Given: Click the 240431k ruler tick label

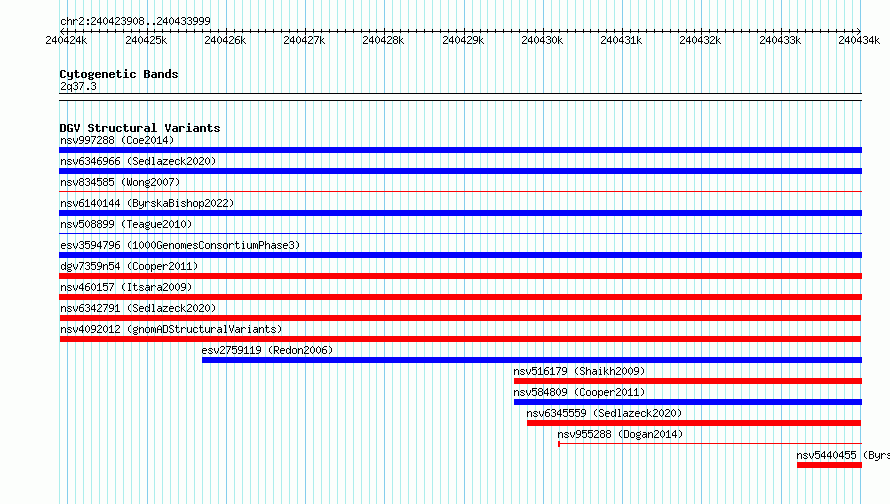Looking at the screenshot, I should 621,40.
